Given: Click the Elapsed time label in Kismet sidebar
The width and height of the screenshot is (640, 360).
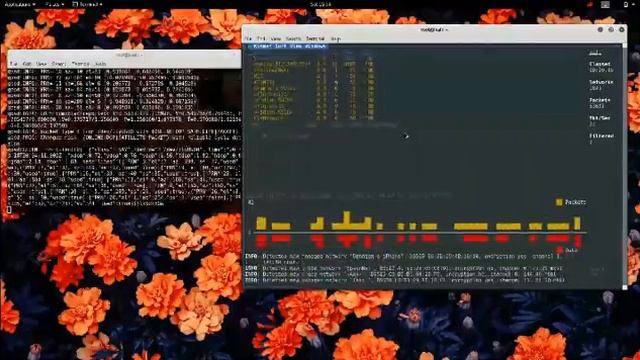Looking at the screenshot, I should tap(600, 64).
